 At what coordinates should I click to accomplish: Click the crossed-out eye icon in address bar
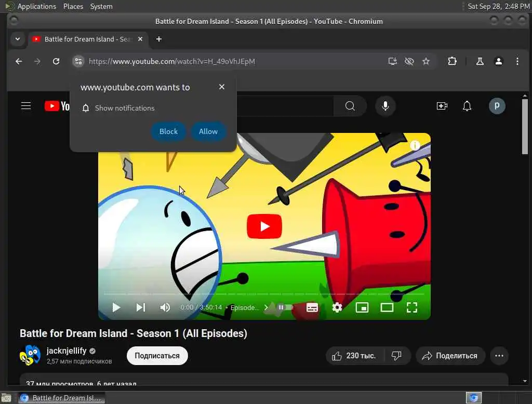[x=409, y=61]
